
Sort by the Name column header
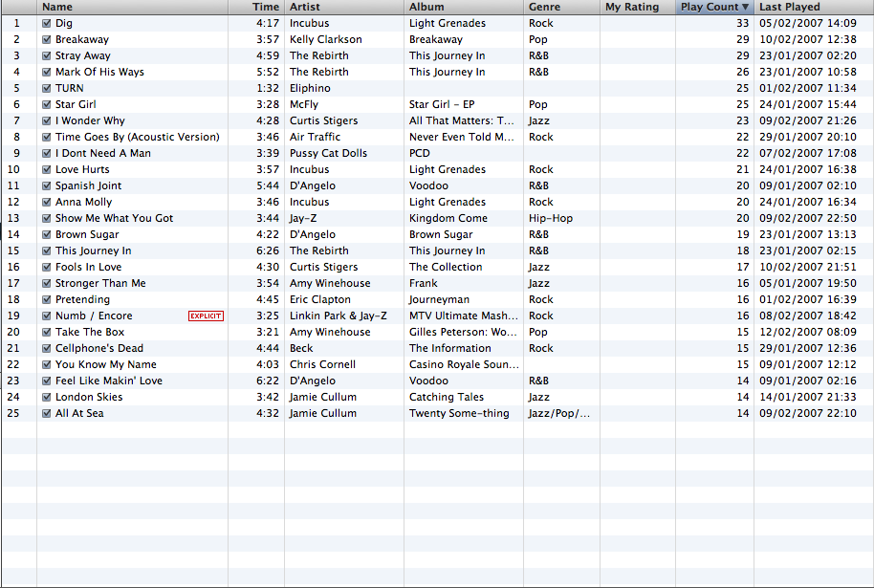(x=132, y=7)
